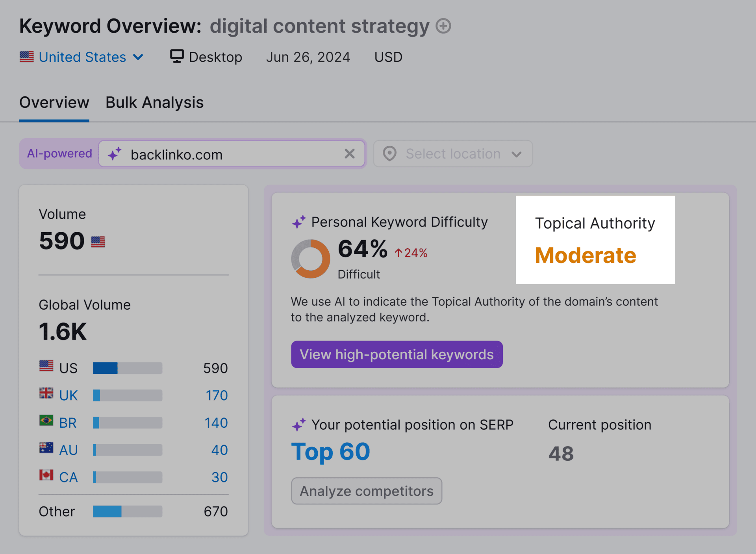The width and height of the screenshot is (756, 554).
Task: Click the Analyze competitors button
Action: 367,491
